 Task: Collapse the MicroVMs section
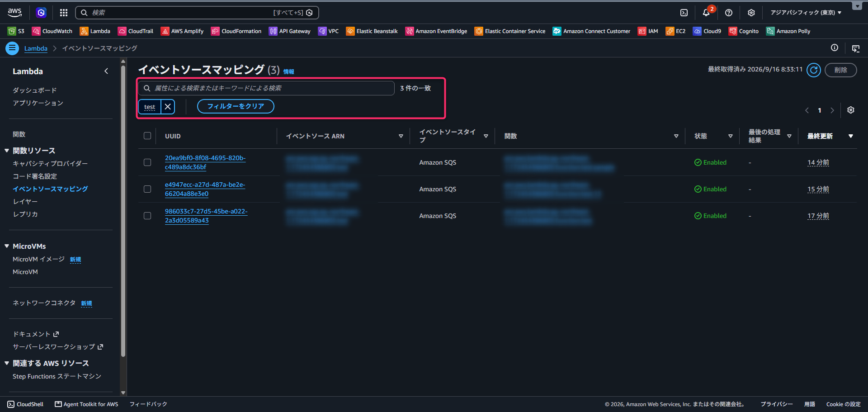click(x=7, y=246)
